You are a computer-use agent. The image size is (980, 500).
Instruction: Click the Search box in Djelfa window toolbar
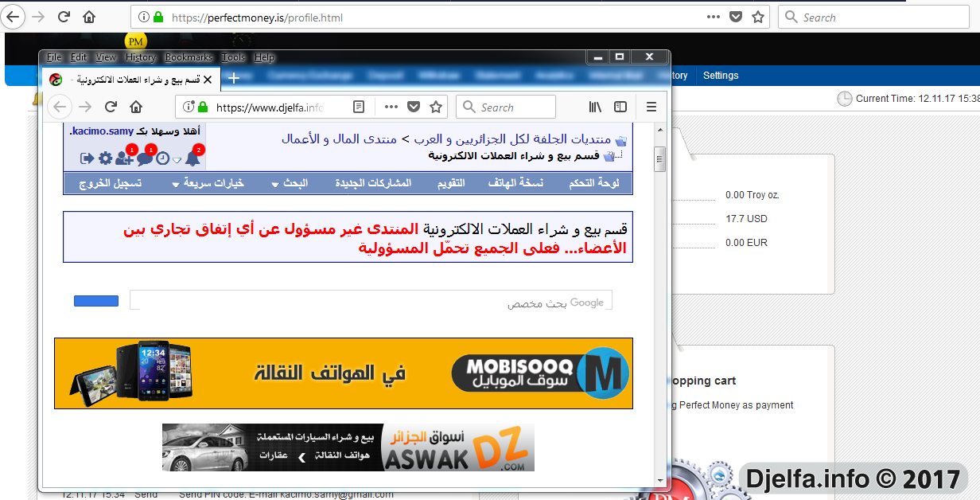(506, 107)
